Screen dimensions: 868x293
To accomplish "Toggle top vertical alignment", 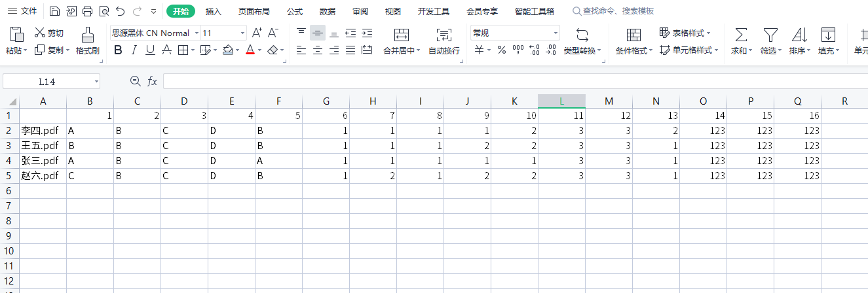I will pos(301,33).
